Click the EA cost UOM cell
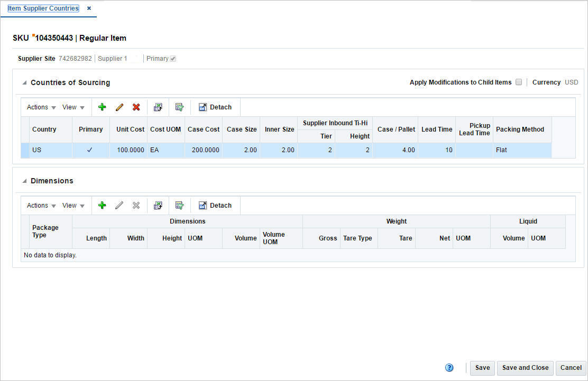 pyautogui.click(x=166, y=150)
